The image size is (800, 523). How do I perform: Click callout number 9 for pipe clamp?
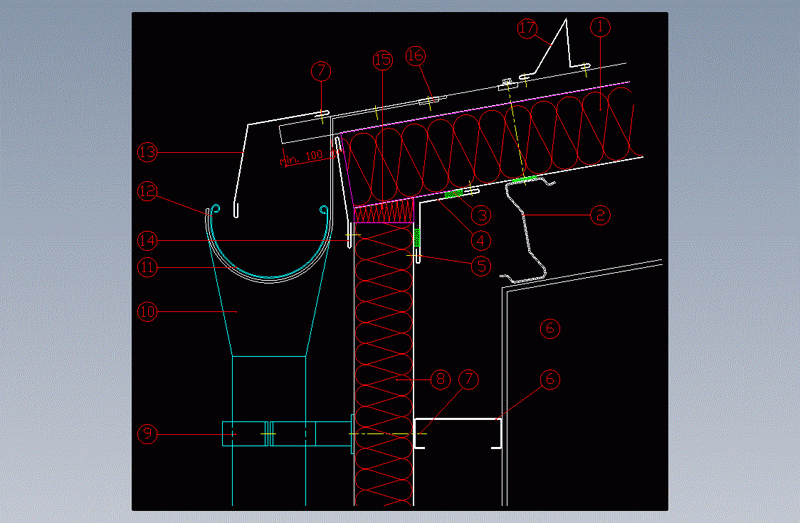148,433
